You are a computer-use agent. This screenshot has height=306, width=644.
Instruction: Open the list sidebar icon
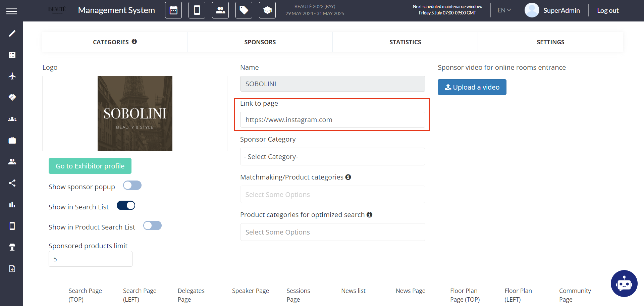tap(12, 55)
